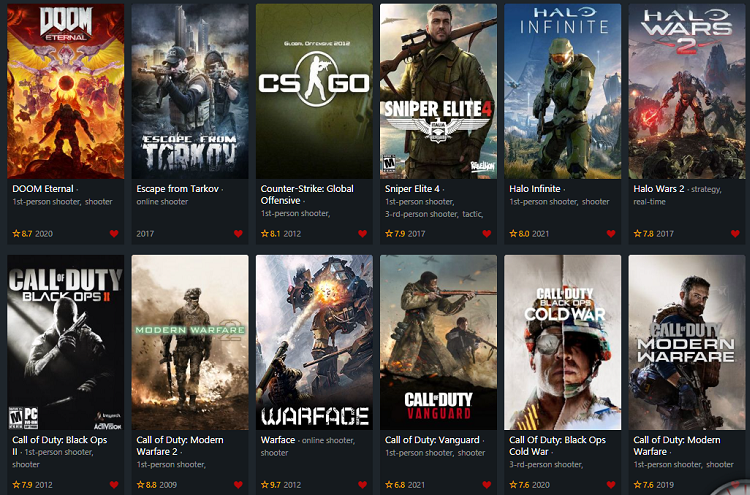Viewport: 750px width, 495px height.
Task: Open the DOOM Eternal cover image
Action: 66,91
